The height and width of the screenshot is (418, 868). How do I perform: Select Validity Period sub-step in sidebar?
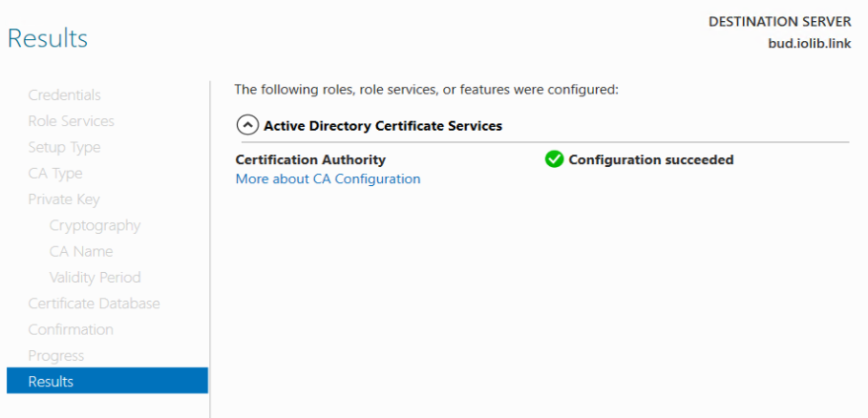[x=95, y=278]
